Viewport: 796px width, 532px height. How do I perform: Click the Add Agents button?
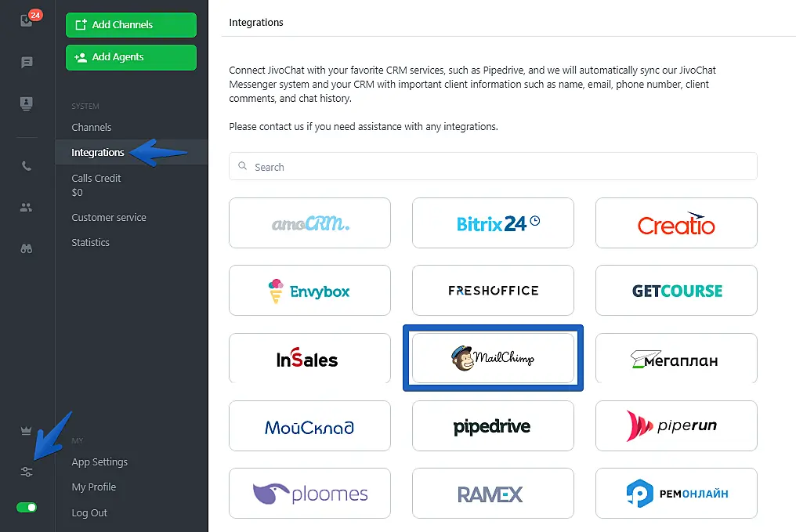[x=131, y=57]
